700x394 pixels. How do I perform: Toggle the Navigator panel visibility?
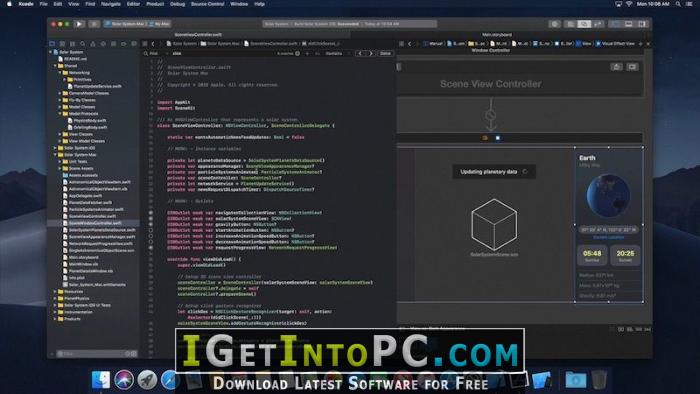point(616,24)
